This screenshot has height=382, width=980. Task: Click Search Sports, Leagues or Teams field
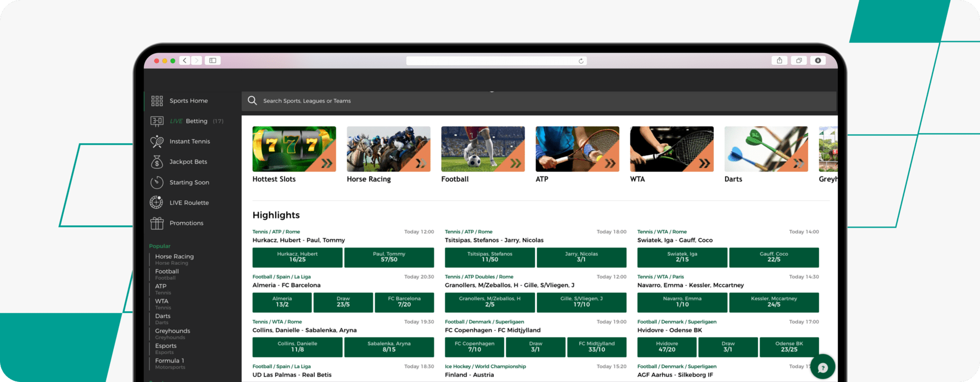coord(539,101)
